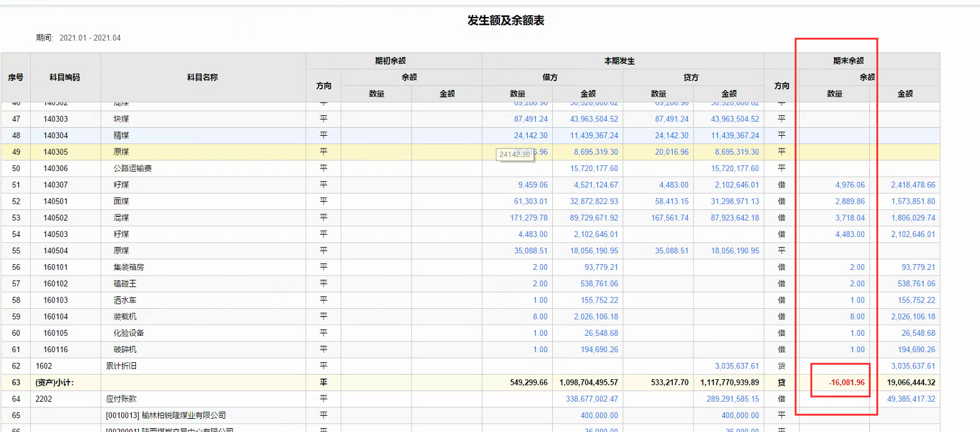
Task: Click subject name 累计折旧
Action: point(121,365)
